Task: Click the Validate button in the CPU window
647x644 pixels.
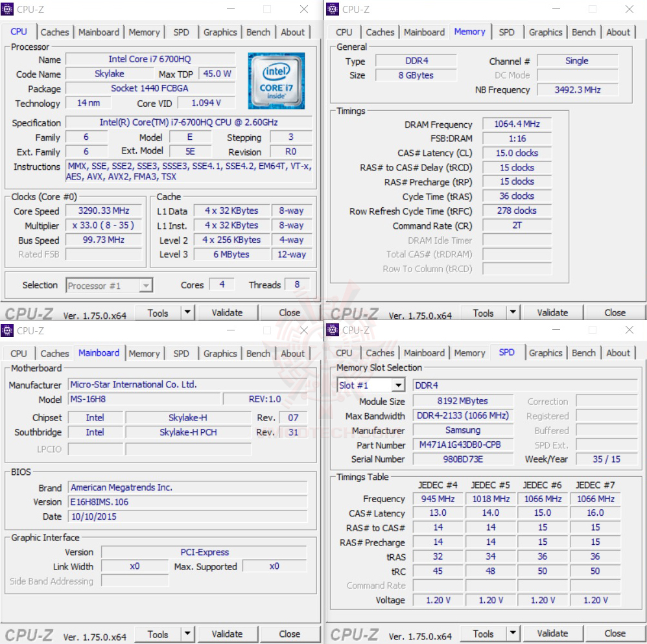Action: pos(227,312)
